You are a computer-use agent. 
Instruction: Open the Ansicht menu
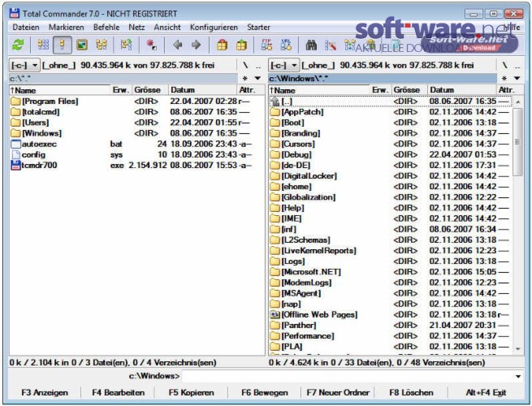pyautogui.click(x=167, y=27)
